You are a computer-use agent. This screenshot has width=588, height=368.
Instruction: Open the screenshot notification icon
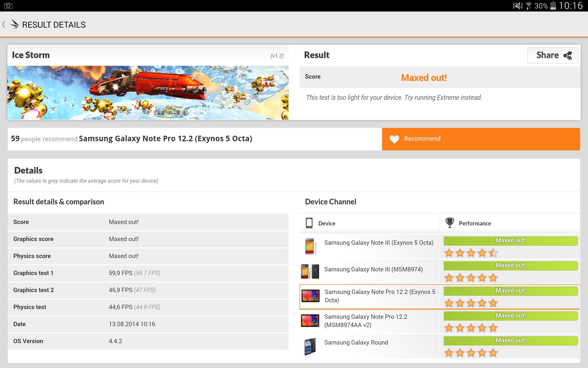[x=8, y=6]
